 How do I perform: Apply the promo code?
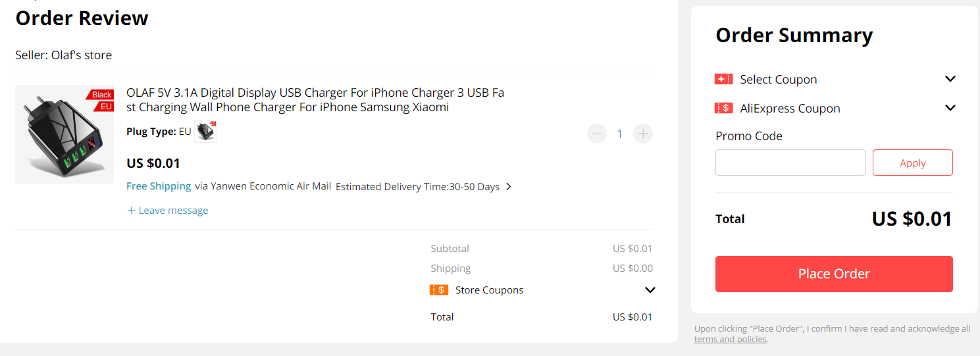pyautogui.click(x=912, y=163)
